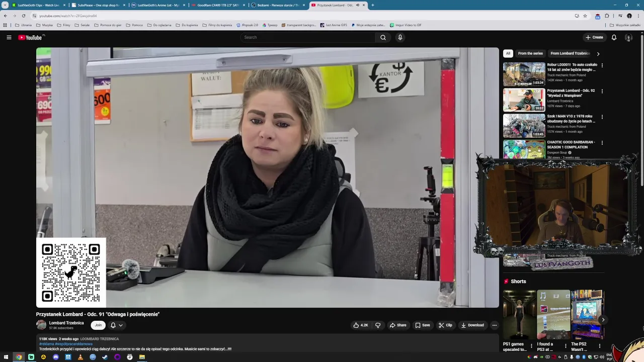
Task: Click the Share button
Action: [x=398, y=325]
